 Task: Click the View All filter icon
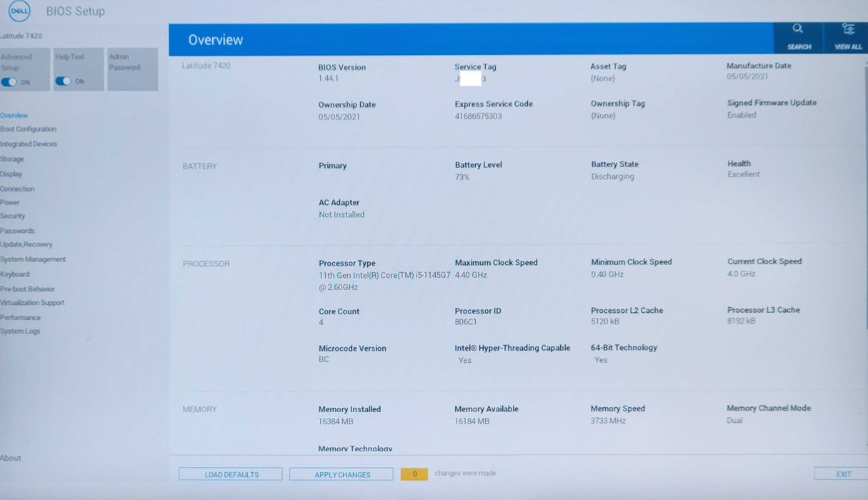[848, 29]
